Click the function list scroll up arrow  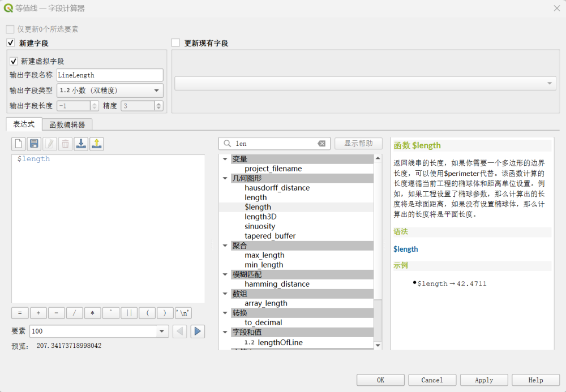378,158
